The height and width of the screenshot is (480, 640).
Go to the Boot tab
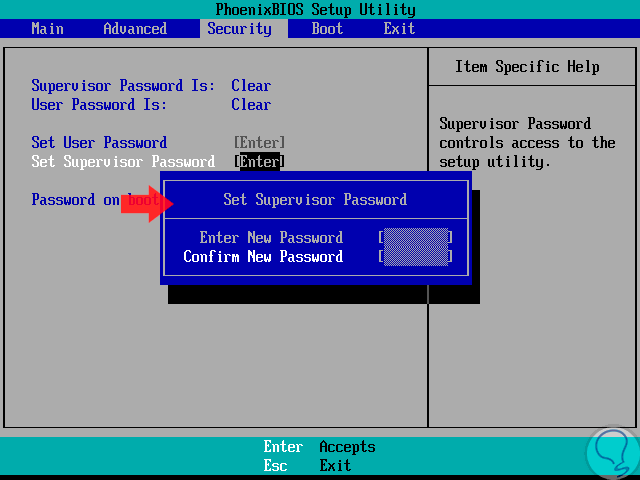[327, 29]
